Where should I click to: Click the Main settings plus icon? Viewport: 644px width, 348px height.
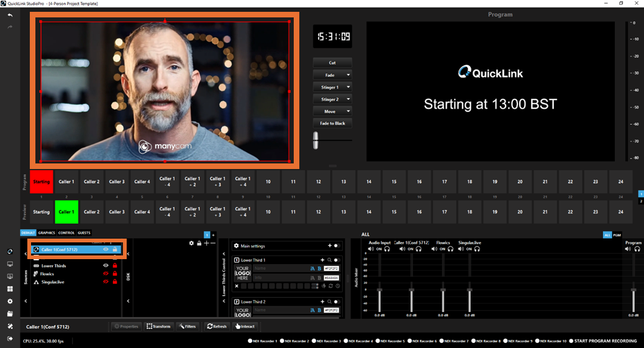coord(329,245)
